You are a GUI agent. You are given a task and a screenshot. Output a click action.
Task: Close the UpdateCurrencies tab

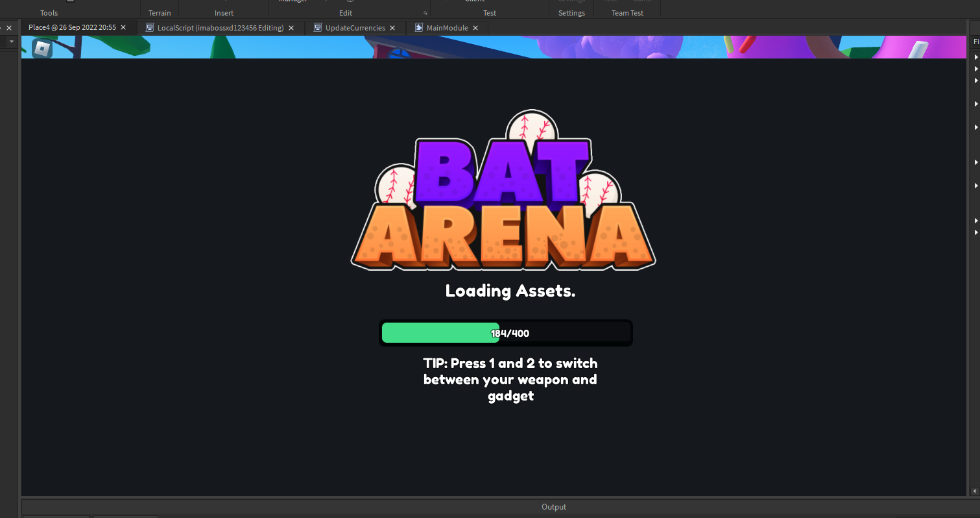click(392, 28)
